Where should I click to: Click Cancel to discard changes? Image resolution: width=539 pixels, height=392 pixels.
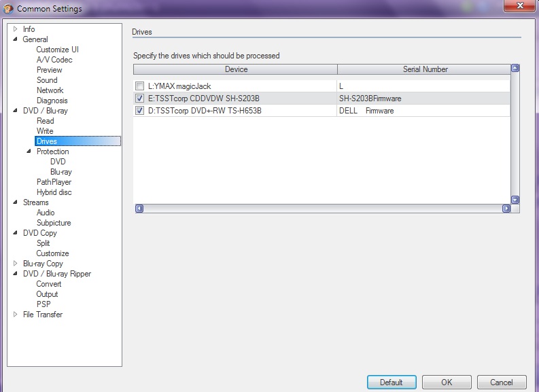[502, 382]
